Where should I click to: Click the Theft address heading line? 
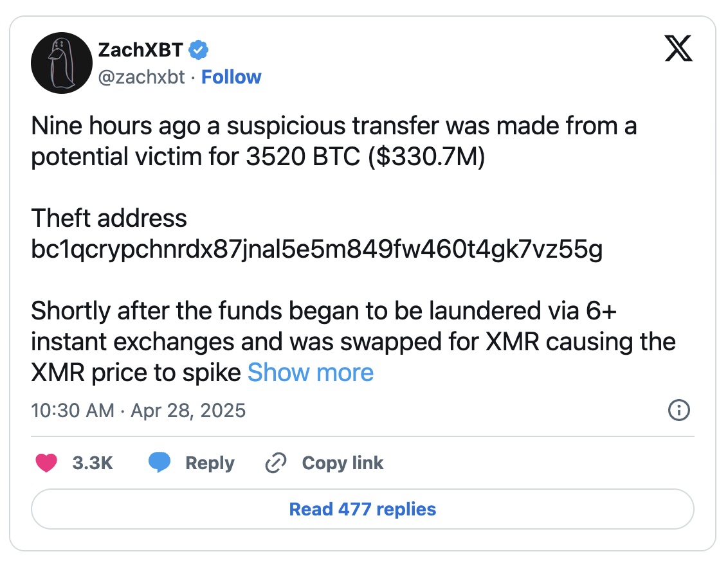click(109, 219)
